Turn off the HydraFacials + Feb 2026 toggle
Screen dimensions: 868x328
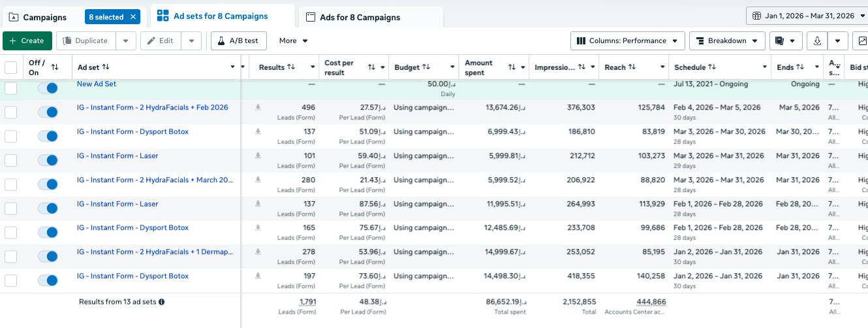[48, 112]
